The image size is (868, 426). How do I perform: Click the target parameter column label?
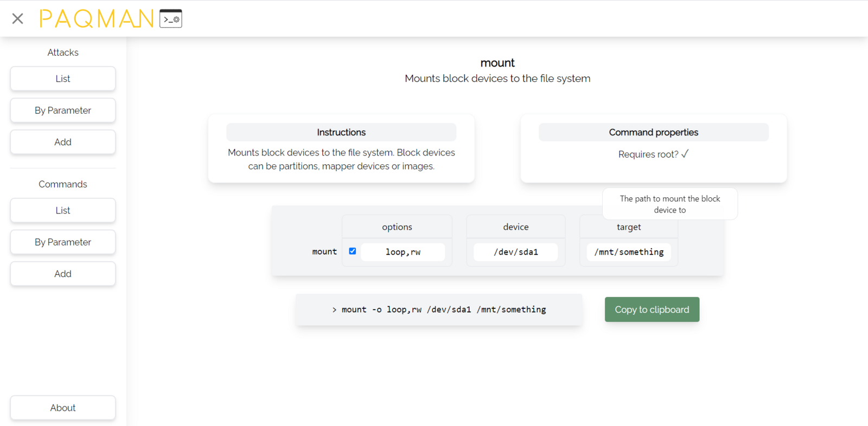coord(629,227)
